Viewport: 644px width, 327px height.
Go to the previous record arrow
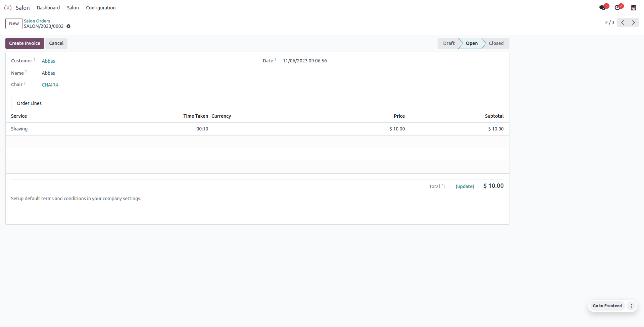pyautogui.click(x=623, y=22)
